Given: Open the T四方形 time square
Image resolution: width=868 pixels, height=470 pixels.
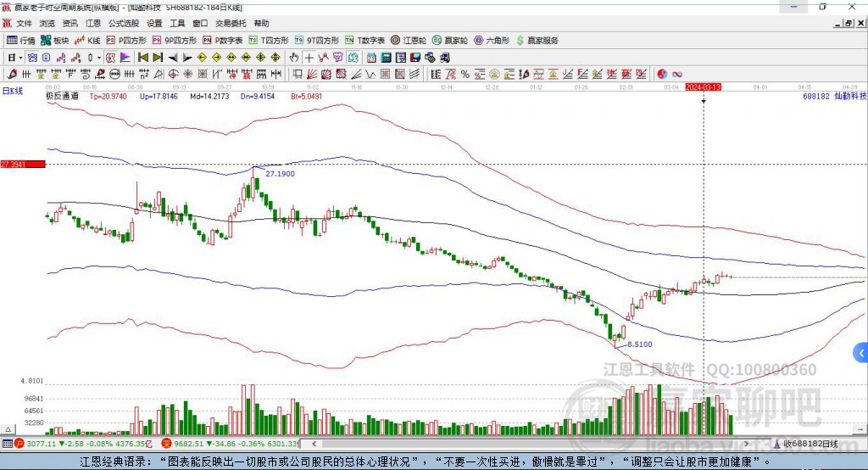Looking at the screenshot, I should 269,41.
